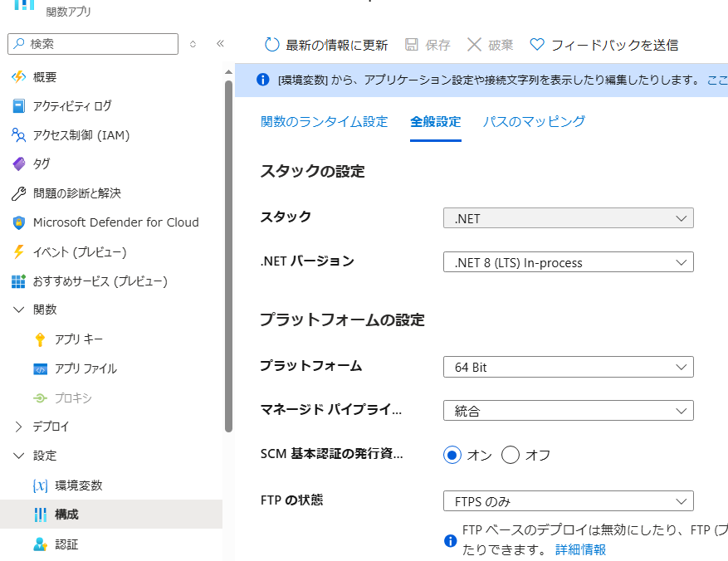Open the FTP の状態 dropdown
The width and height of the screenshot is (728, 561).
click(x=569, y=501)
